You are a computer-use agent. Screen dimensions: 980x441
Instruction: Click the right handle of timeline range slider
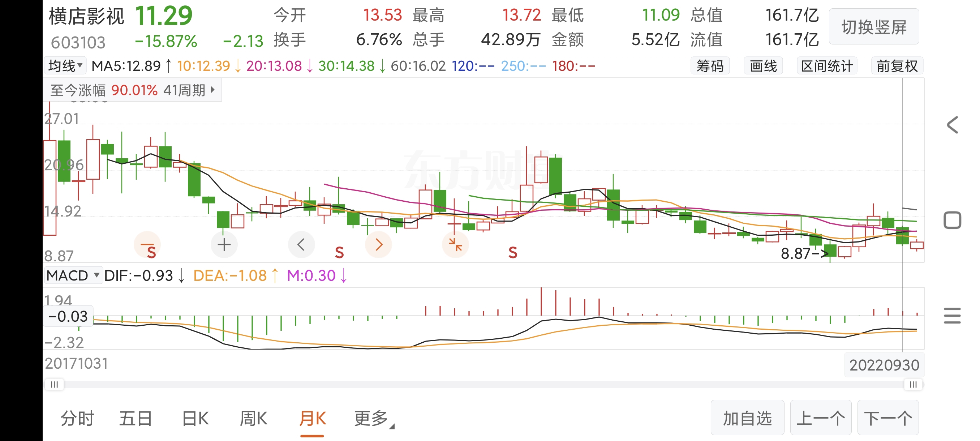coord(913,384)
